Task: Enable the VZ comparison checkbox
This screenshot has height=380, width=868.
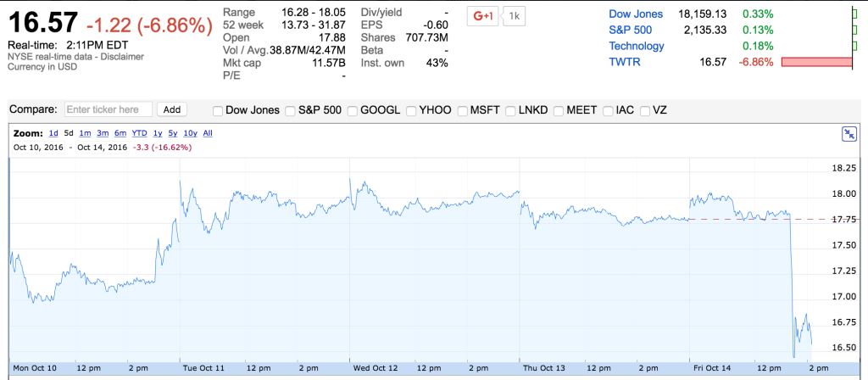Action: (x=645, y=110)
